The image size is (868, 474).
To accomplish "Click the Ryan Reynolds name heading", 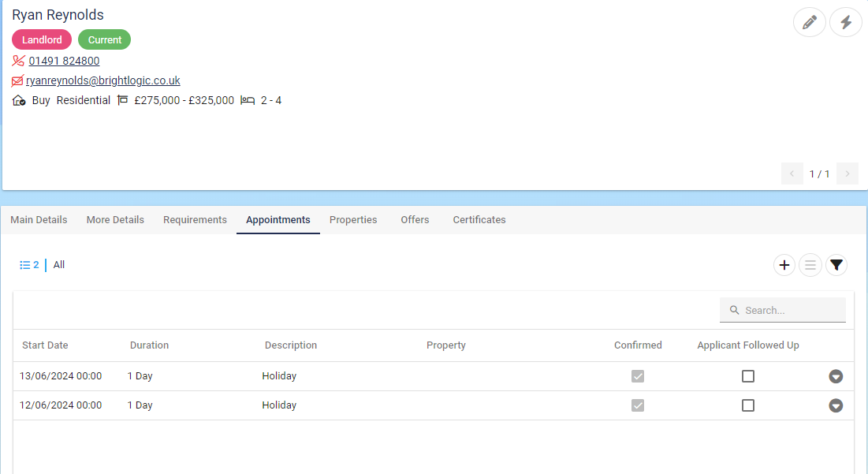I will pyautogui.click(x=58, y=15).
